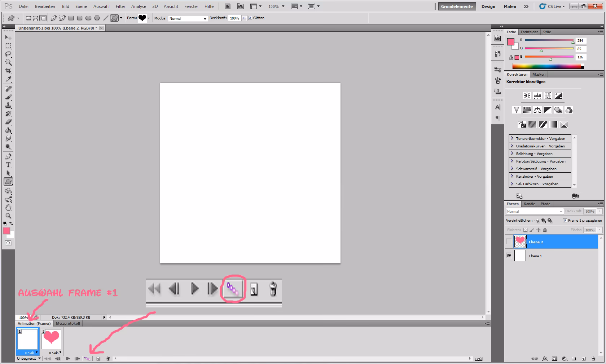The image size is (606, 364).
Task: Open the Form shape picker dropdown
Action: pos(148,18)
